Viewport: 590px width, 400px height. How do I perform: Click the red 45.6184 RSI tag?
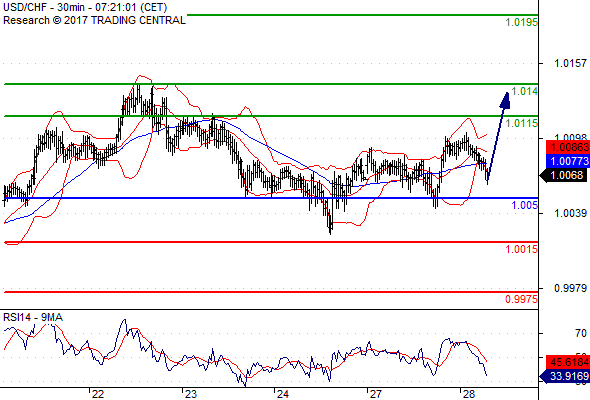[x=567, y=362]
